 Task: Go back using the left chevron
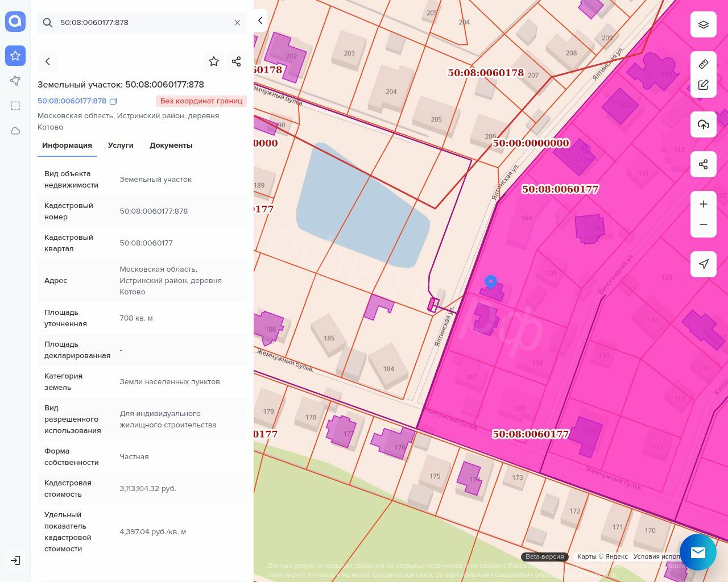[x=48, y=61]
